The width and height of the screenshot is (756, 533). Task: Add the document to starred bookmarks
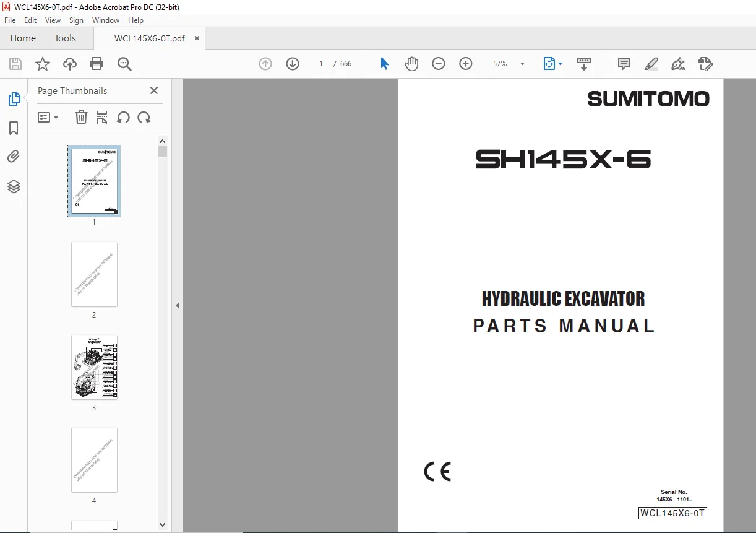pyautogui.click(x=43, y=64)
